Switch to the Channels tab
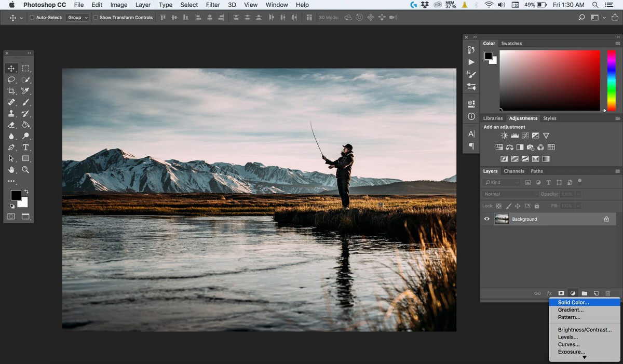 coord(514,171)
